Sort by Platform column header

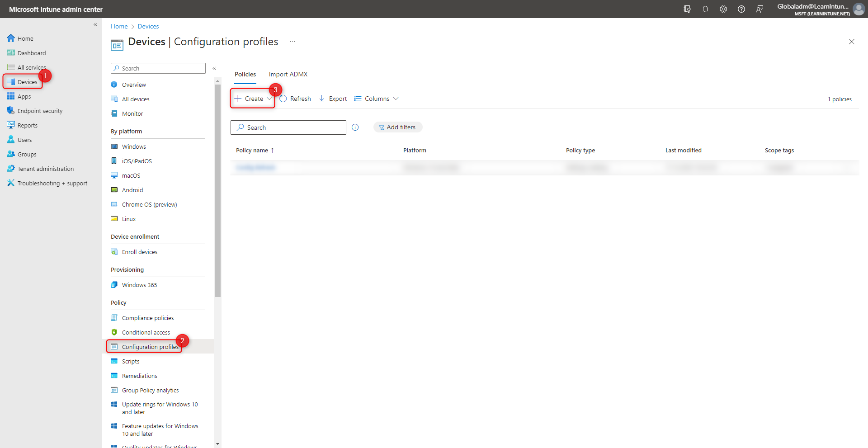[x=415, y=150]
